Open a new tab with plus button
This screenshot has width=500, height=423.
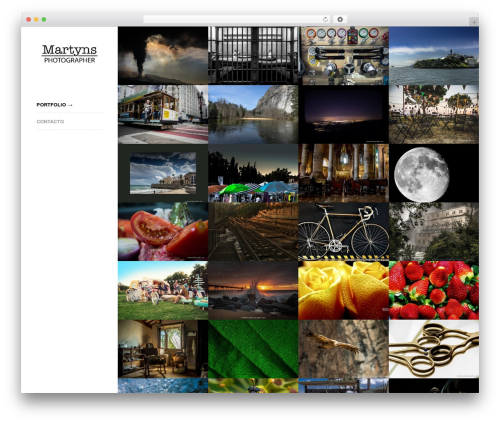point(474,22)
